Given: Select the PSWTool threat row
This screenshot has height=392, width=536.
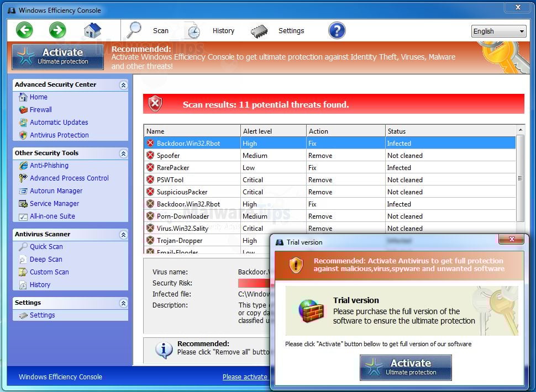Looking at the screenshot, I should tap(330, 179).
